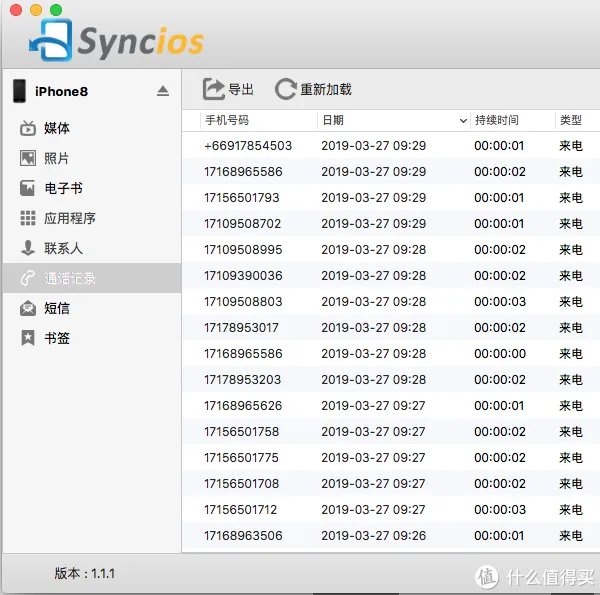This screenshot has height=595, width=600.
Task: Open the Media (媒体) icon in sidebar
Action: coord(28,128)
